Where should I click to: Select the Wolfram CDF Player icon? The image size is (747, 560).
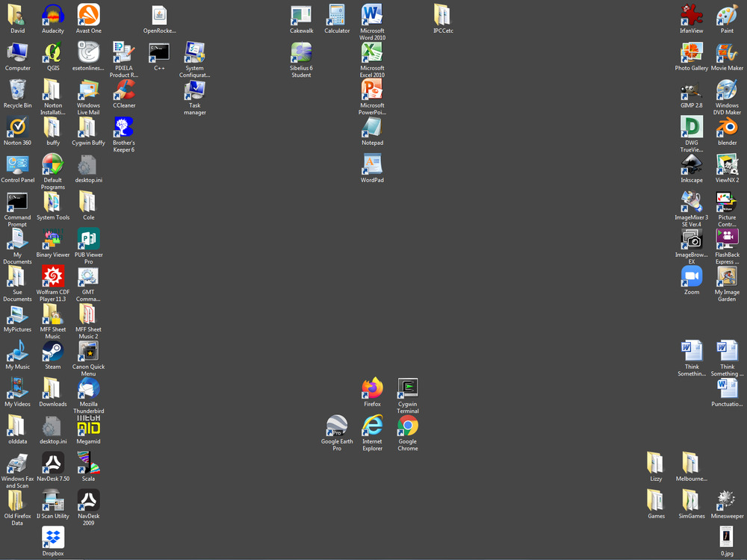53,276
